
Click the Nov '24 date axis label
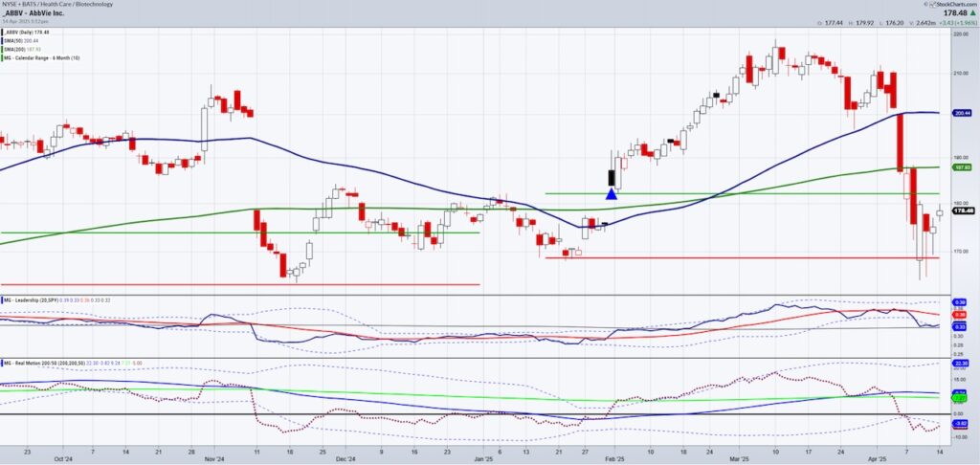tap(215, 458)
